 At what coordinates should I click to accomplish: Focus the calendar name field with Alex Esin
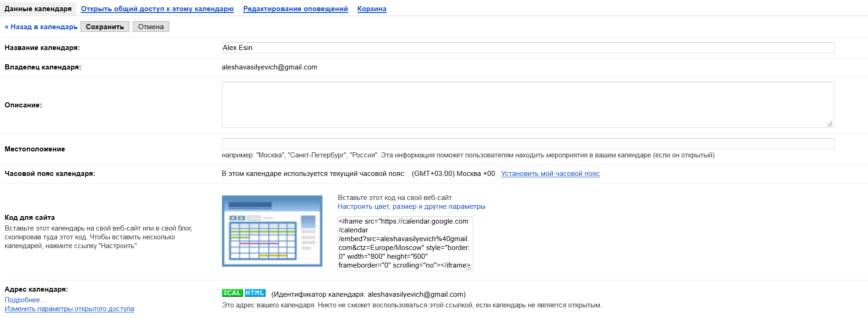click(528, 48)
